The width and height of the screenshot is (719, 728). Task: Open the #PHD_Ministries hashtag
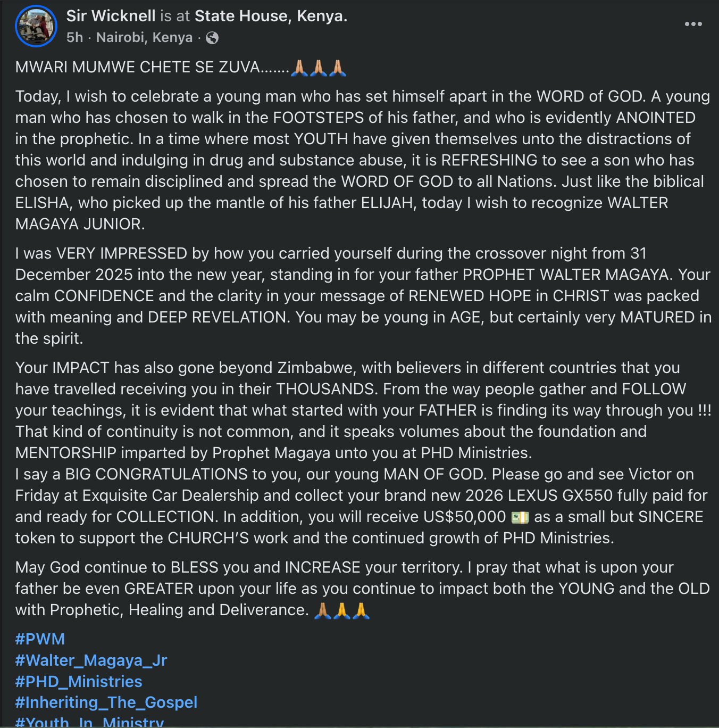click(79, 682)
